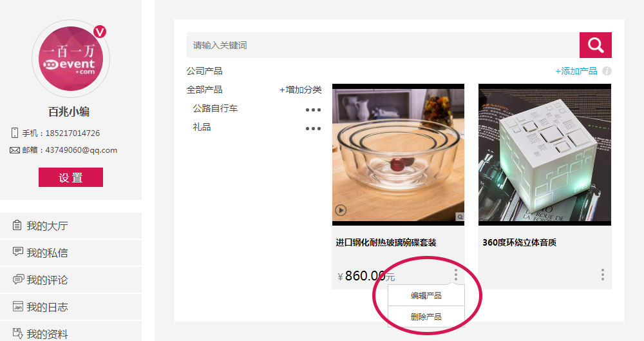Click the red V verified badge
The width and height of the screenshot is (644, 341).
pos(100,32)
